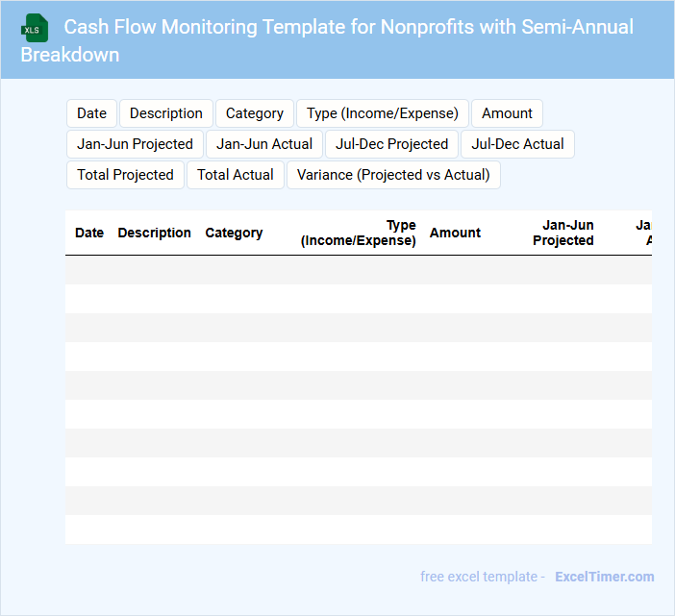Open the ExcelTimer.com link

(x=604, y=577)
